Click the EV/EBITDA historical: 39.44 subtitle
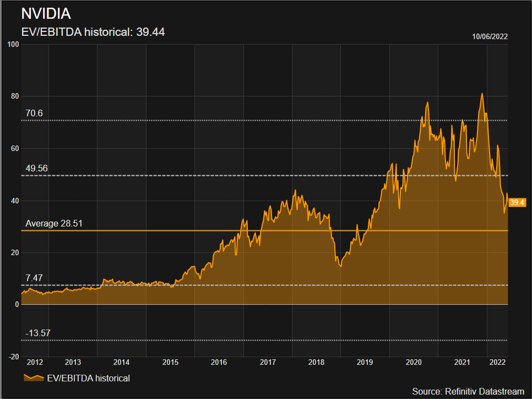The image size is (532, 399). [93, 32]
